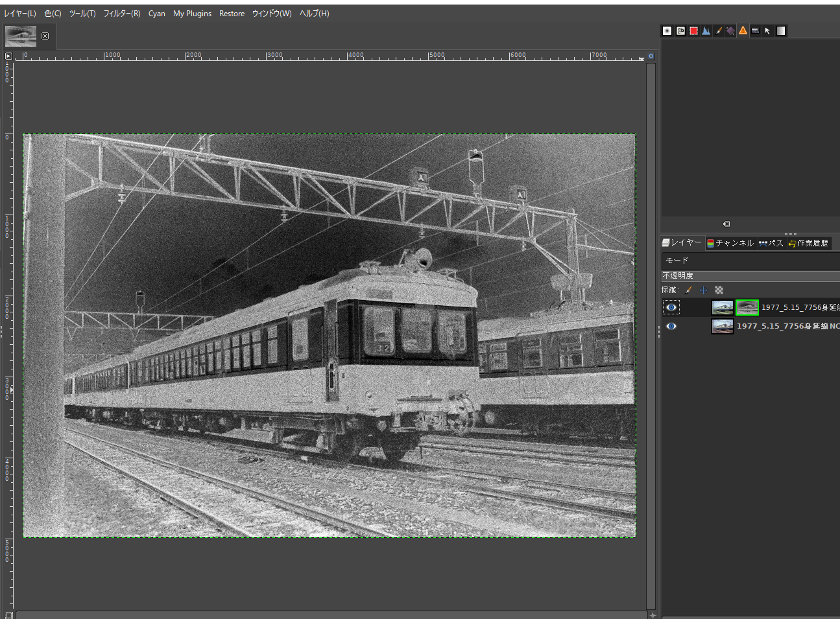Screen dimensions: 840x619
Task: Open the フィルター(R) menu
Action: (122, 14)
